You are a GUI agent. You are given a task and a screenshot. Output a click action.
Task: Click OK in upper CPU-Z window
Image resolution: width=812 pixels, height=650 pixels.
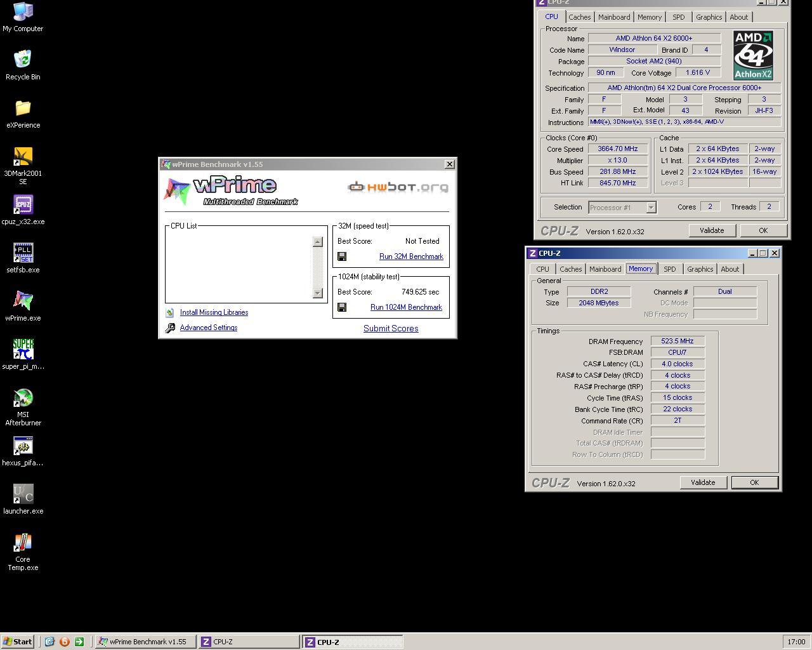tap(763, 230)
